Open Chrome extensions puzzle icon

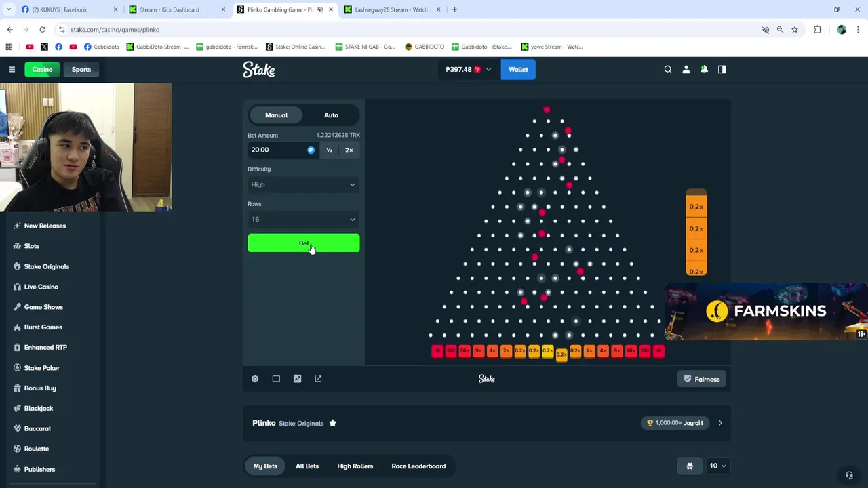click(817, 30)
